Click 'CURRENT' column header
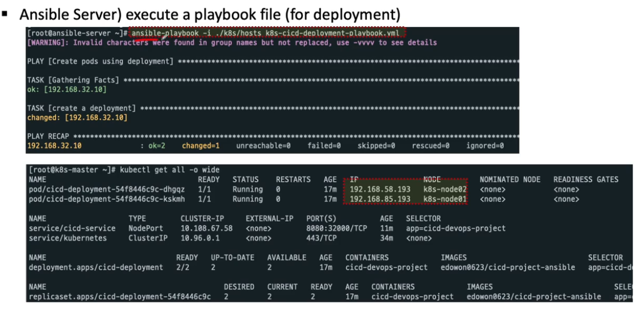644x312 pixels. (x=283, y=287)
